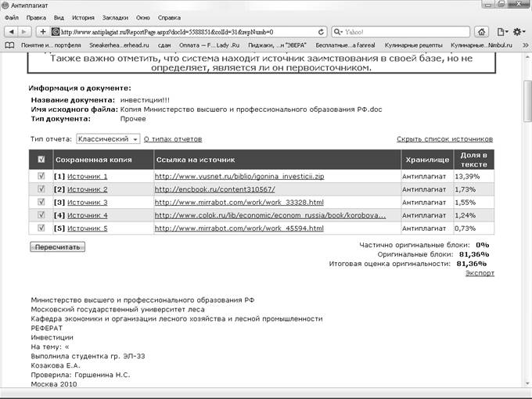Screen dimensions: 532x399
Task: Open the Файл menu
Action: [x=12, y=18]
